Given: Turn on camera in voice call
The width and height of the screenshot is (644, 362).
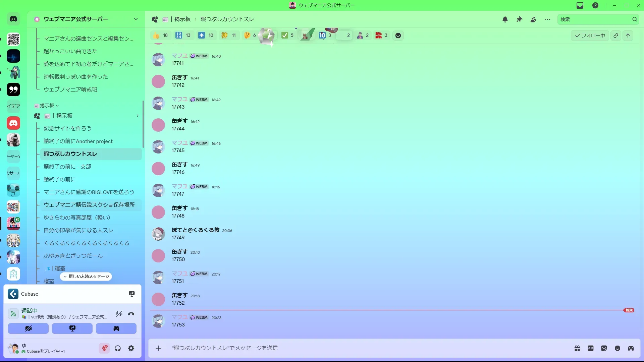Looking at the screenshot, I should pos(28,328).
